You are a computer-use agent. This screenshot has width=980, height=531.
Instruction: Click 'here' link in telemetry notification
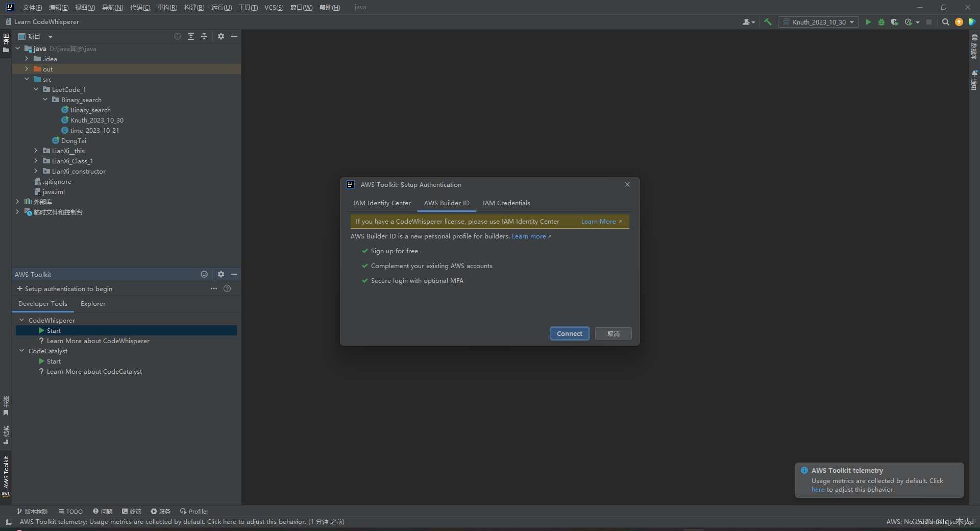(x=818, y=489)
